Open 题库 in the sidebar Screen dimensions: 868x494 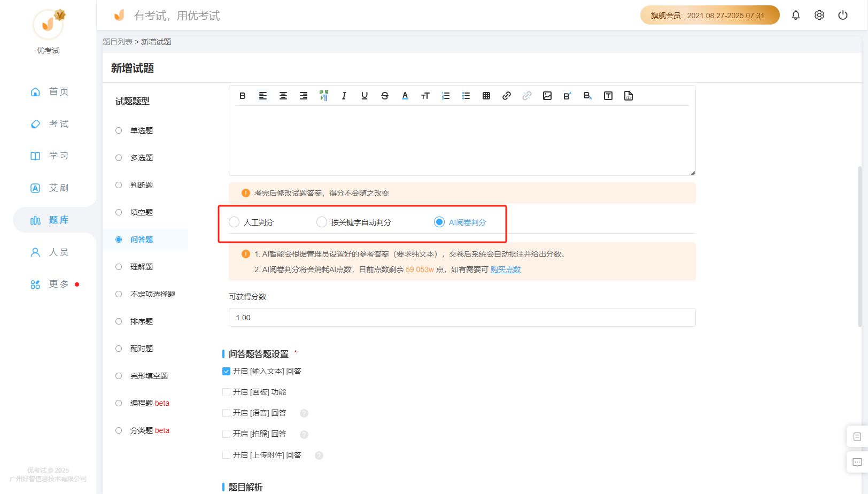(x=50, y=220)
